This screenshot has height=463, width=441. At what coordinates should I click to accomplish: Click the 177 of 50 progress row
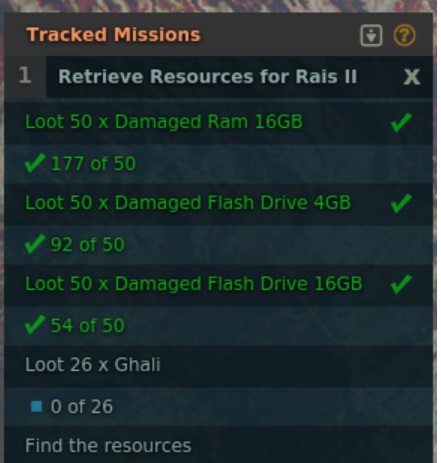218,164
